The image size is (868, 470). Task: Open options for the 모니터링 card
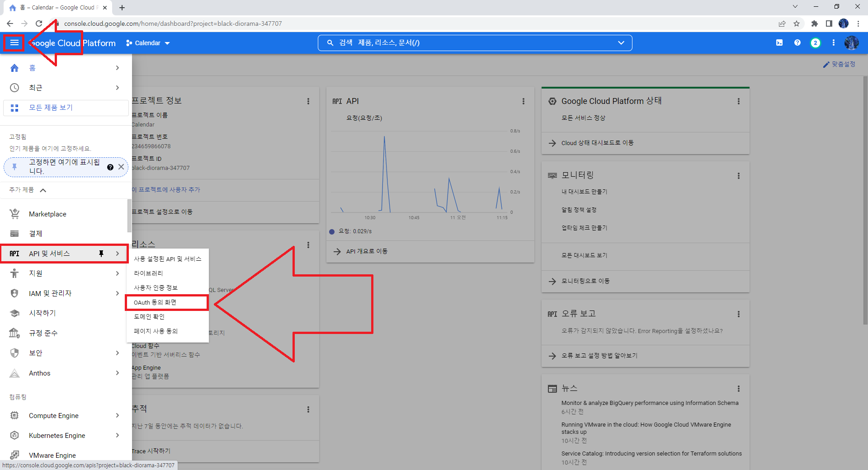click(739, 176)
